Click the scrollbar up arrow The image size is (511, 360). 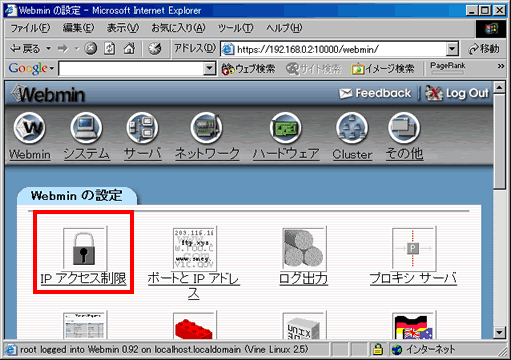[499, 88]
